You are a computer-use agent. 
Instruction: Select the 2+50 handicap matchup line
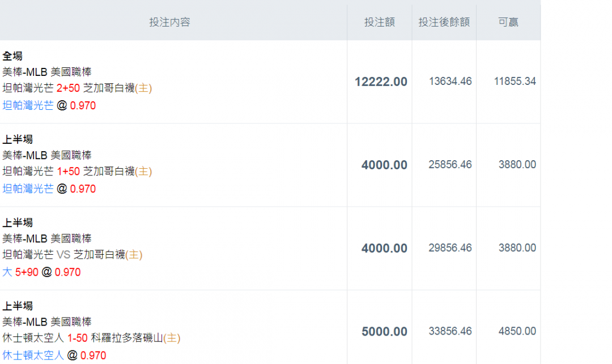pos(77,88)
